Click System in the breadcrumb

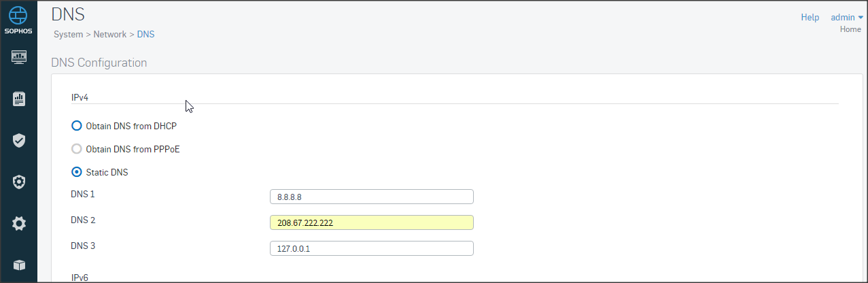(68, 34)
